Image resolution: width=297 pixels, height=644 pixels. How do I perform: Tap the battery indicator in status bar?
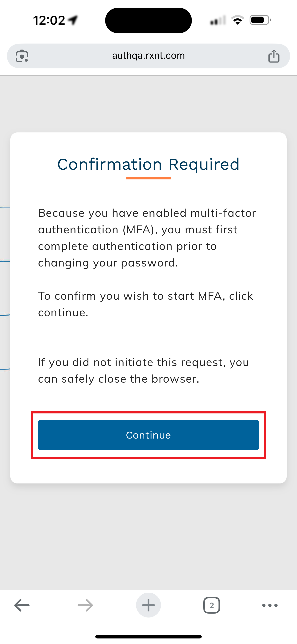pos(260,20)
